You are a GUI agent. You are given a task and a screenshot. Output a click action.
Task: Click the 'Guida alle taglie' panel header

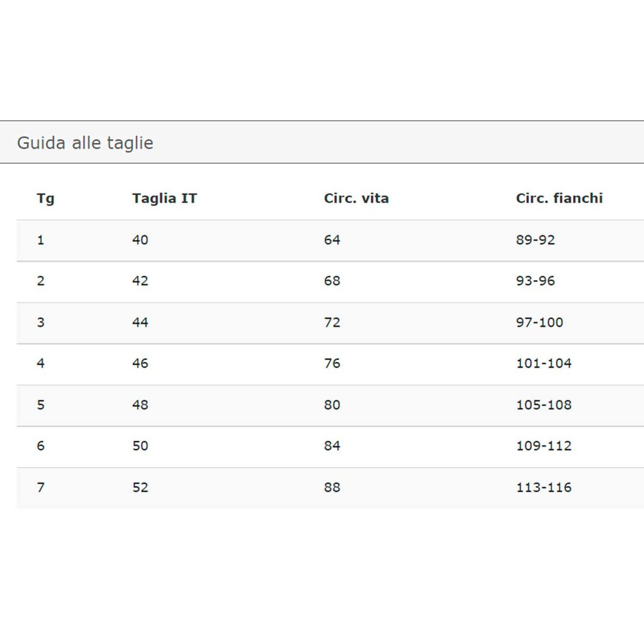pos(85,143)
